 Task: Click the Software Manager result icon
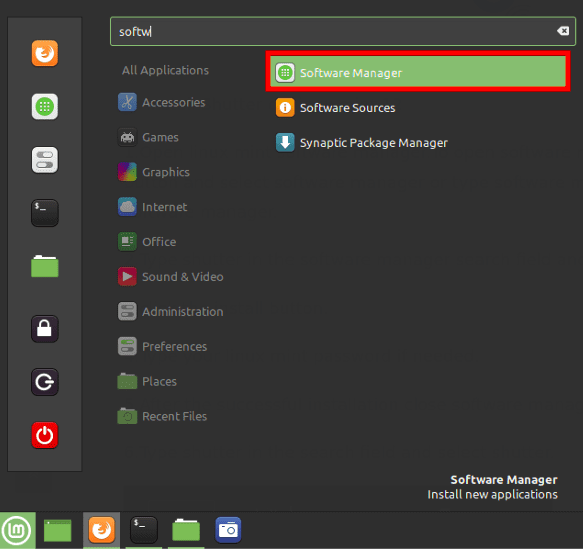(x=285, y=72)
